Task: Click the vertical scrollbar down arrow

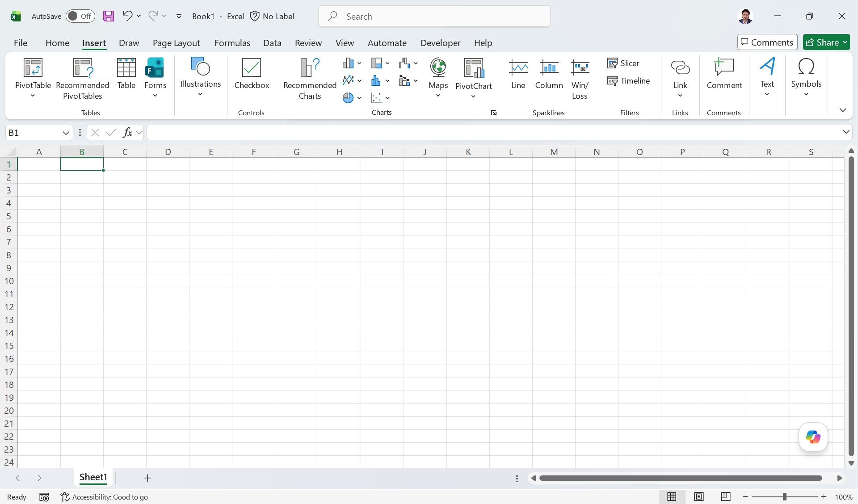Action: pyautogui.click(x=851, y=463)
